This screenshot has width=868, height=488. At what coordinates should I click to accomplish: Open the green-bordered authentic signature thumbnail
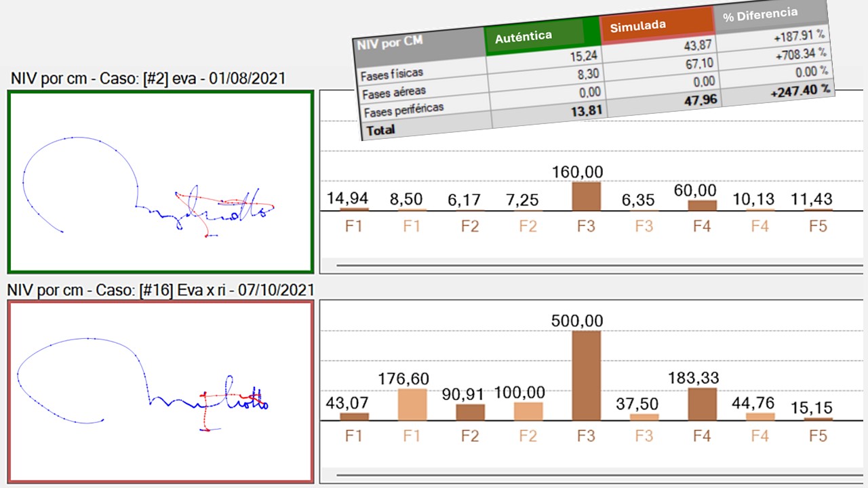coord(160,182)
